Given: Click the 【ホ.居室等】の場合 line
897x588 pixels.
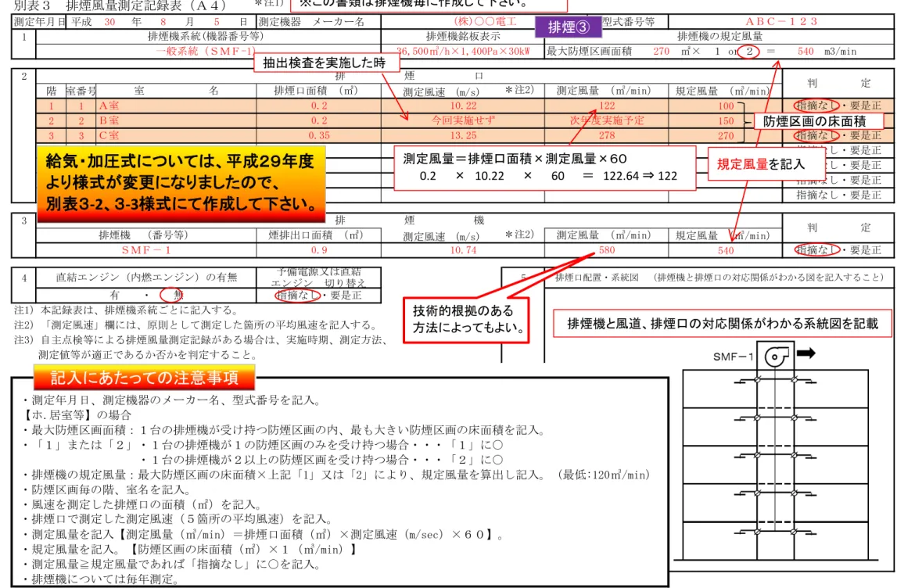Looking at the screenshot, I should 77,415.
